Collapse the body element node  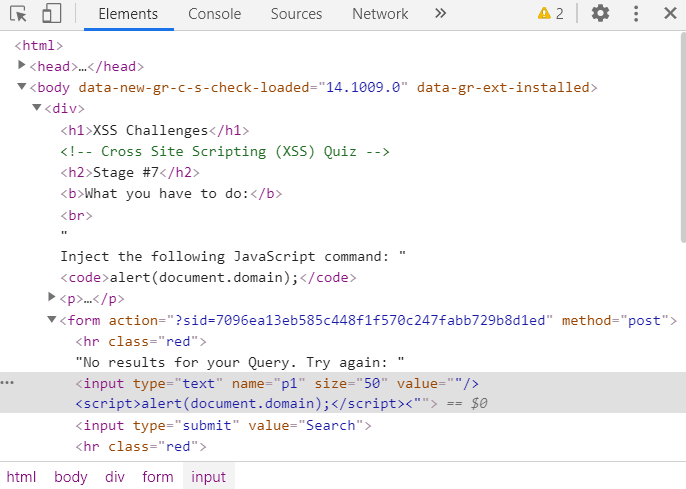(x=21, y=86)
